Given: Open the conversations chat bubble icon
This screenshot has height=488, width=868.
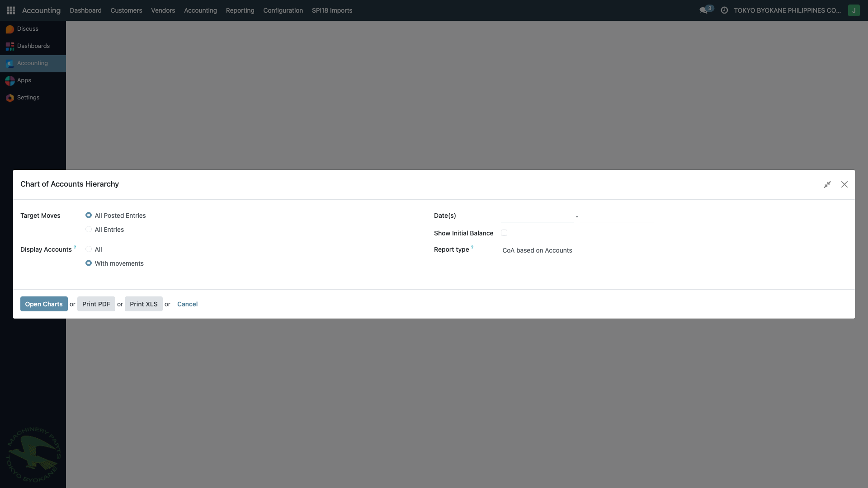Looking at the screenshot, I should click(703, 10).
